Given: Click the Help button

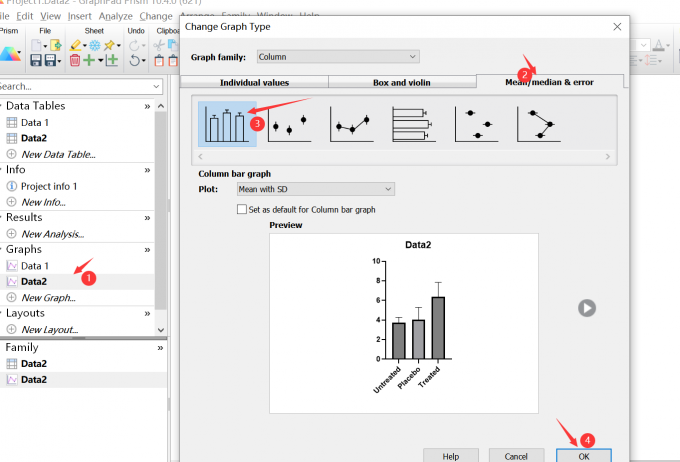Looking at the screenshot, I should pos(451,456).
